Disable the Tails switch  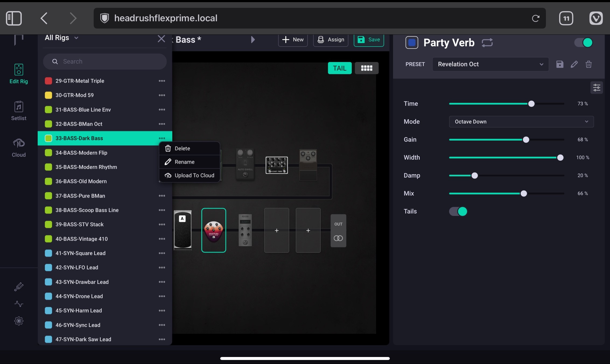click(458, 211)
